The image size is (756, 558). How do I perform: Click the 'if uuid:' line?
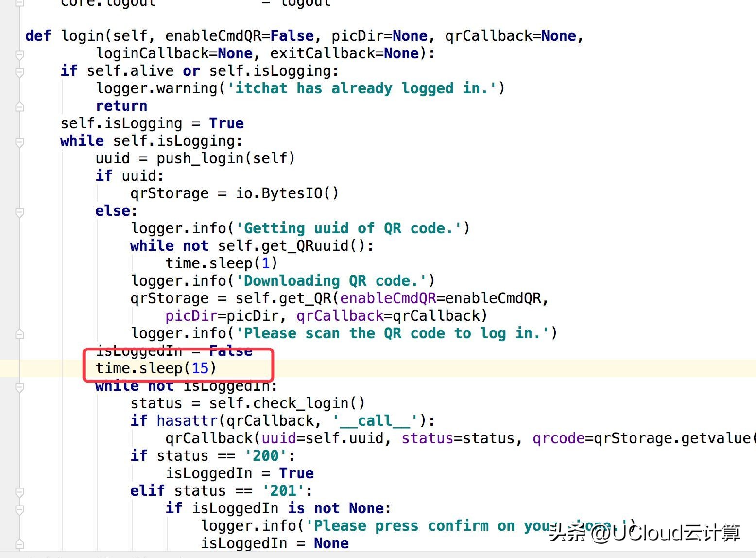coord(130,176)
